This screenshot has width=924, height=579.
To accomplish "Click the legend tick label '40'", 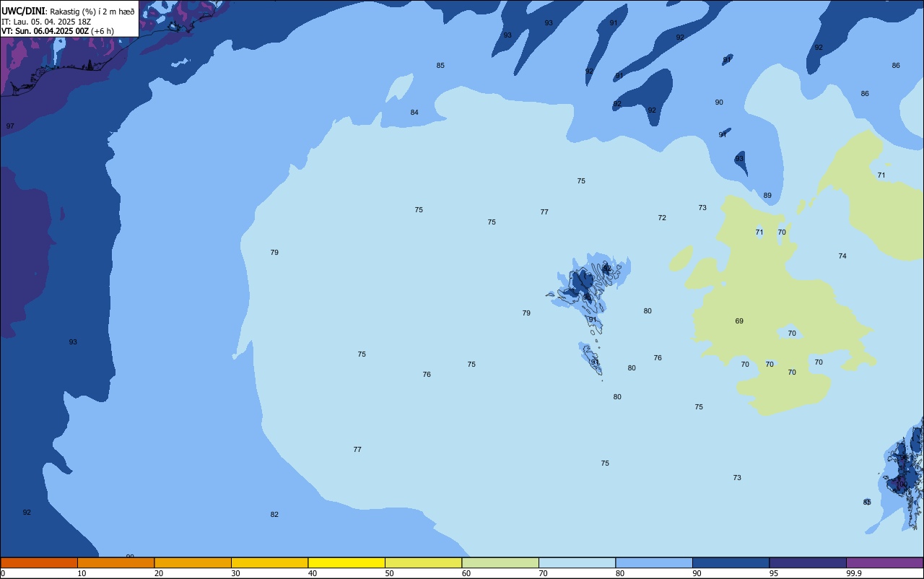I will point(313,573).
